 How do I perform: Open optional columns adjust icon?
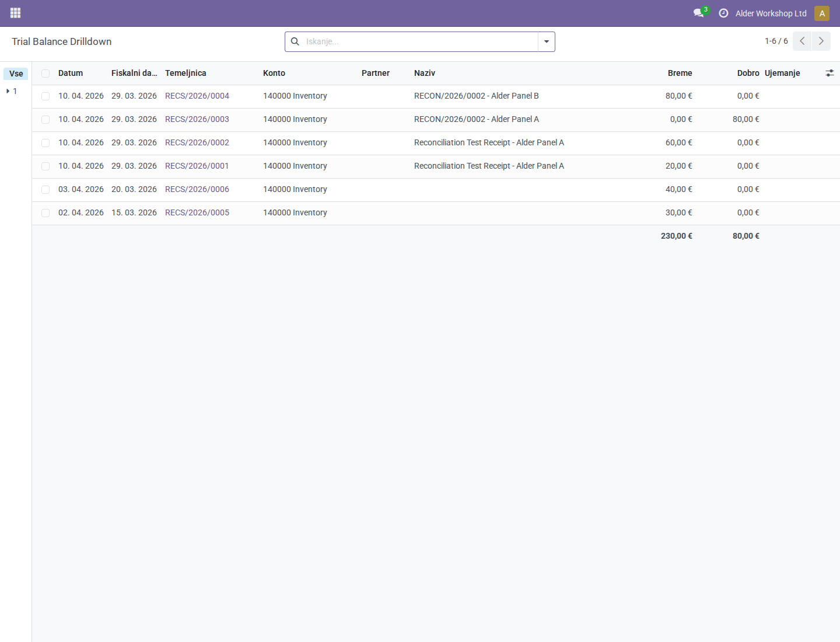829,73
